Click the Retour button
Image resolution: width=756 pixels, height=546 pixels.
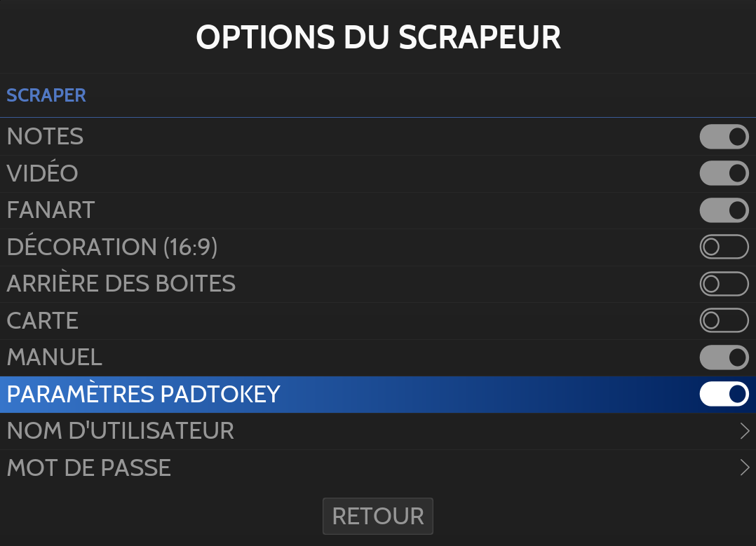pos(378,516)
